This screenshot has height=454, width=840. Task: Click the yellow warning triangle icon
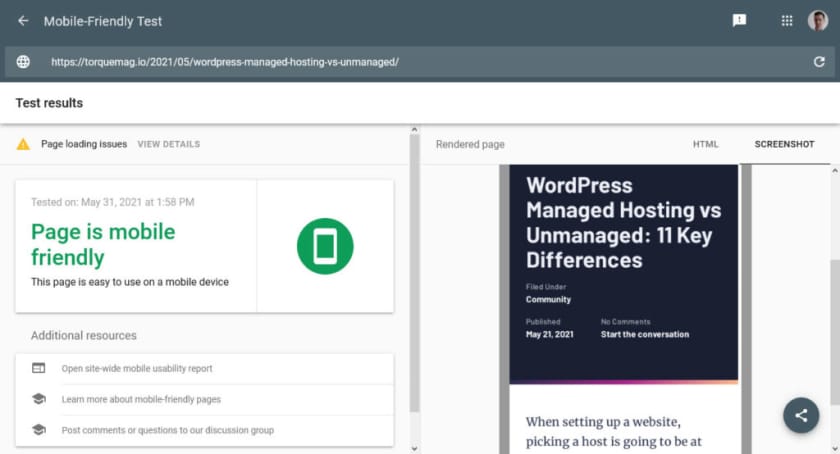[23, 144]
